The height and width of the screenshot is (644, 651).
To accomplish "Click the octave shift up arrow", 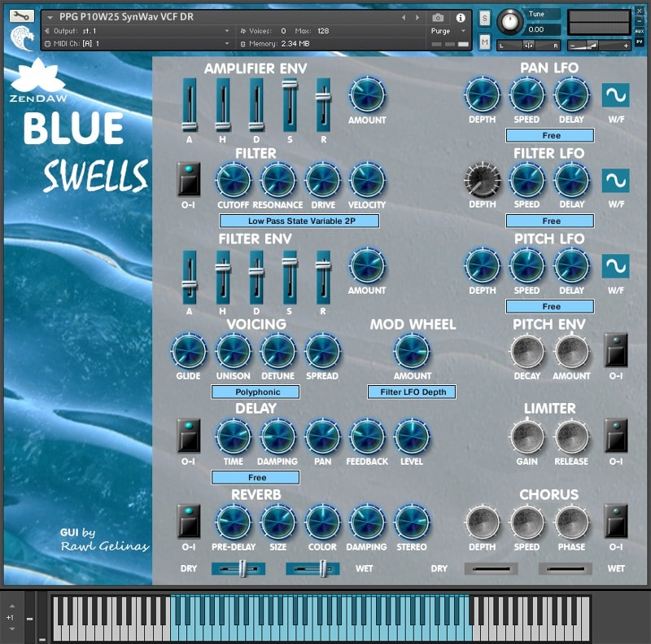I will [11, 607].
